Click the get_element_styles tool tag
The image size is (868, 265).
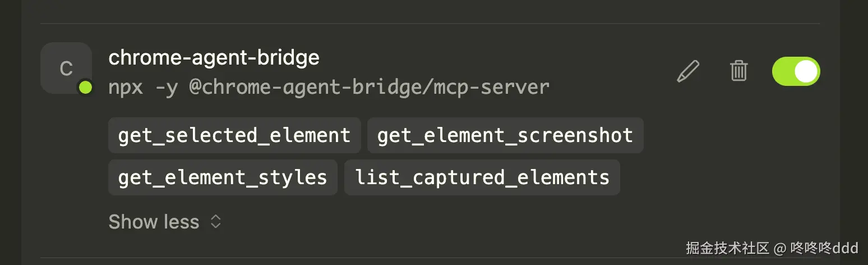223,177
